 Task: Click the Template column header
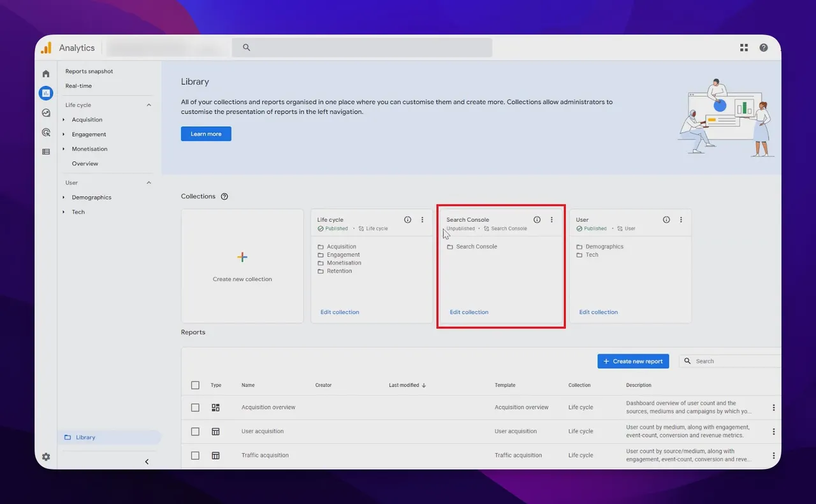[x=505, y=385]
